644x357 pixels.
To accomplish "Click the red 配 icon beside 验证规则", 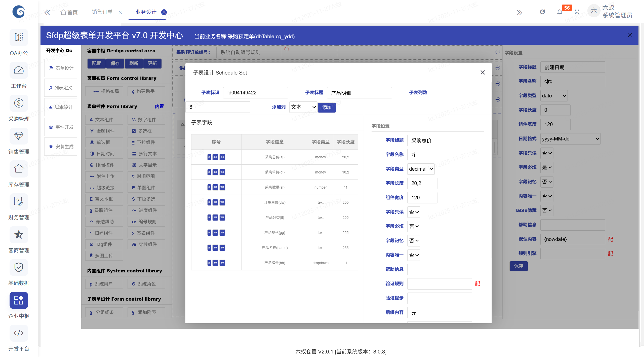I will click(x=477, y=284).
